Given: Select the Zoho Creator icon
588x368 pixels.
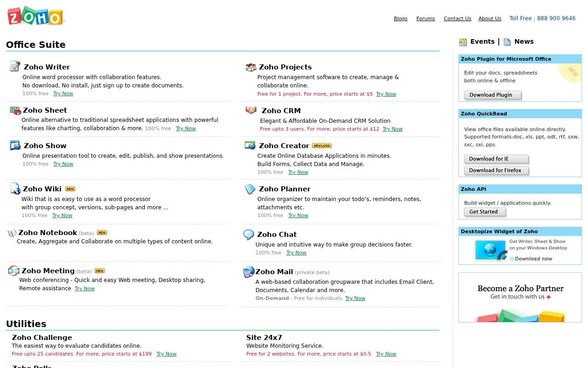Looking at the screenshot, I should pyautogui.click(x=250, y=145).
